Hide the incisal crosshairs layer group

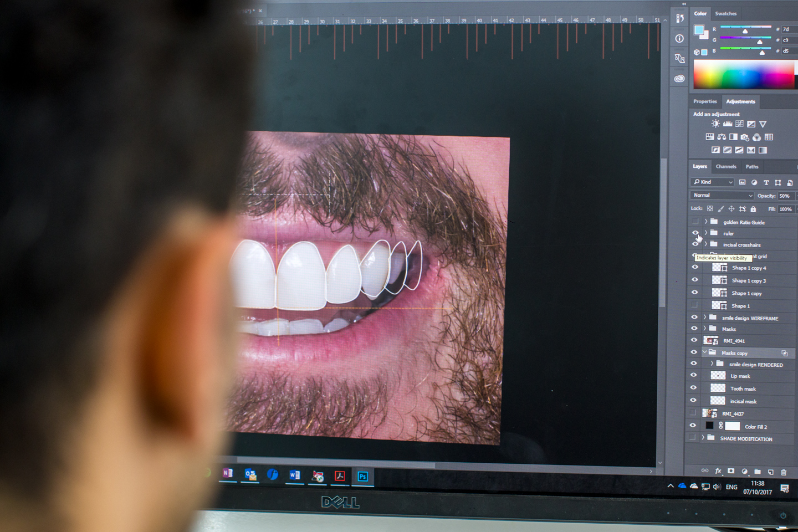click(x=695, y=244)
